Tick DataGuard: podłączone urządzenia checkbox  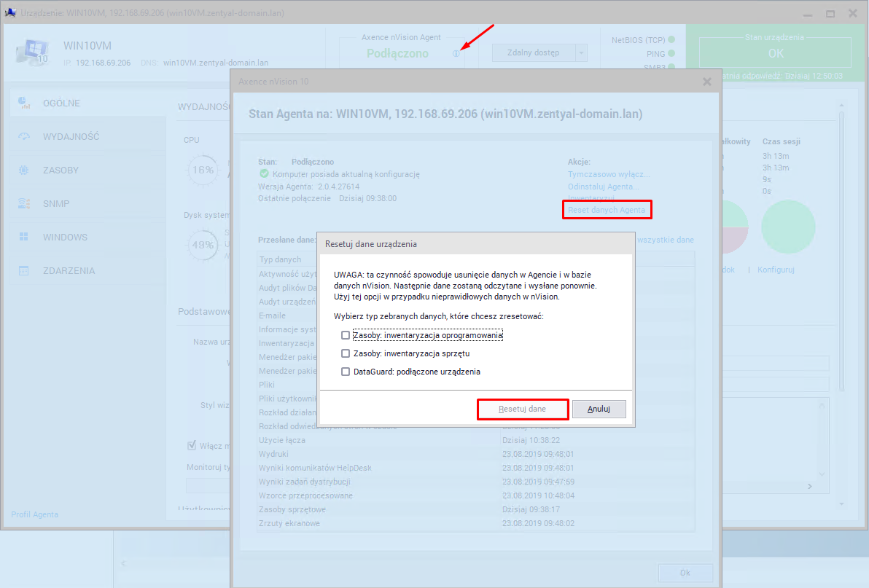346,372
